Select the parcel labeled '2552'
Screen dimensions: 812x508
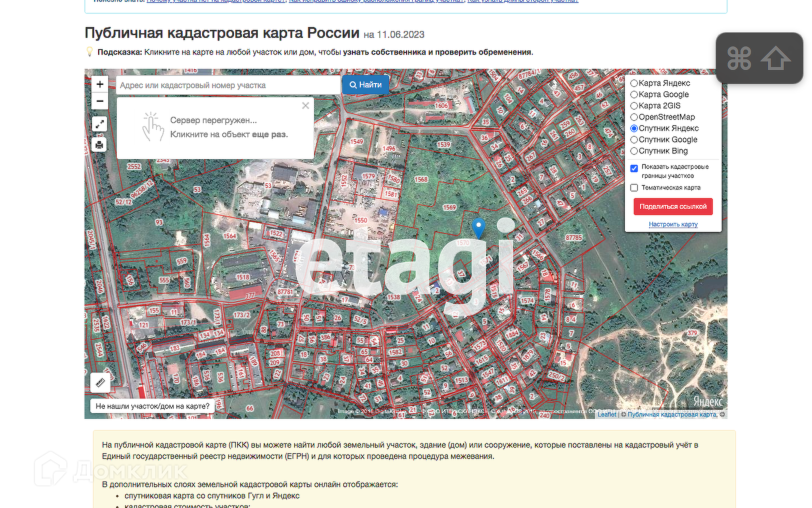click(x=134, y=167)
